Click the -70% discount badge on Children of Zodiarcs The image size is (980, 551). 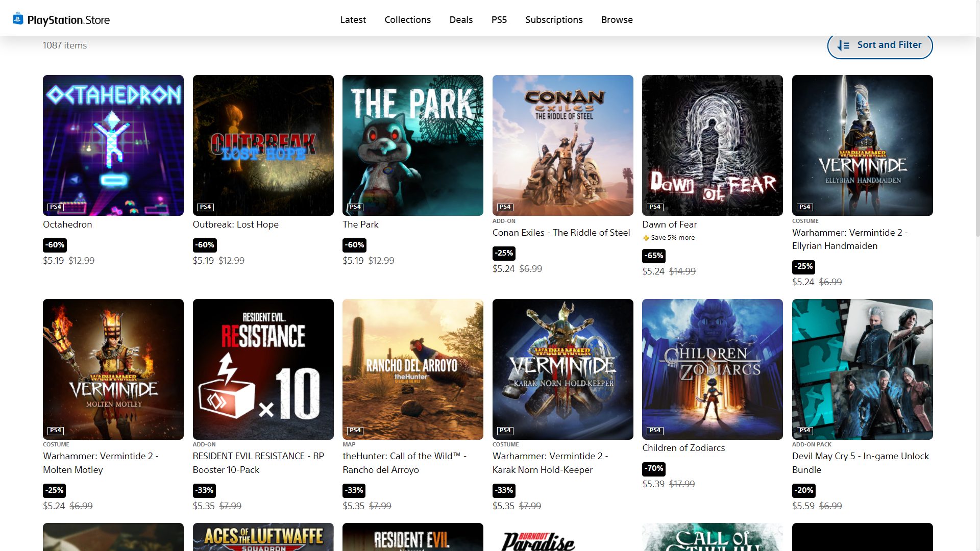pyautogui.click(x=654, y=468)
